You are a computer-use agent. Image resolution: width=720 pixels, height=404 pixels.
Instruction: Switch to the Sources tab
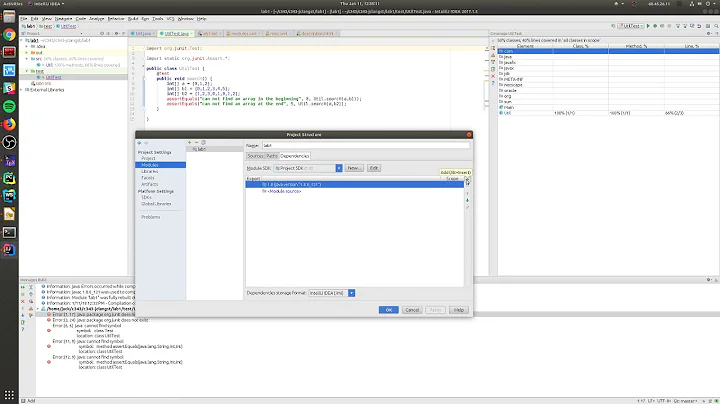click(255, 156)
